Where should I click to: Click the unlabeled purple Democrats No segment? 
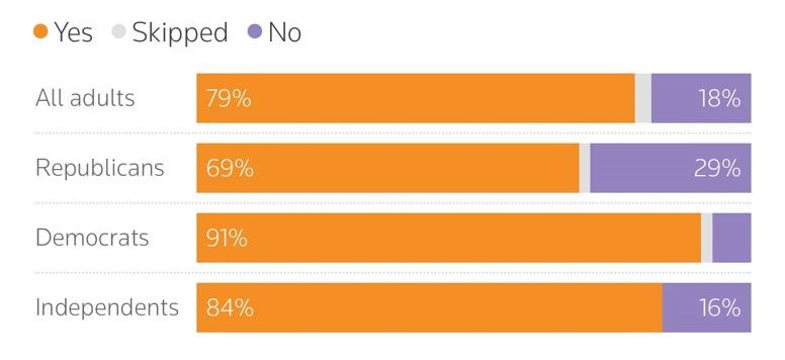[731, 237]
